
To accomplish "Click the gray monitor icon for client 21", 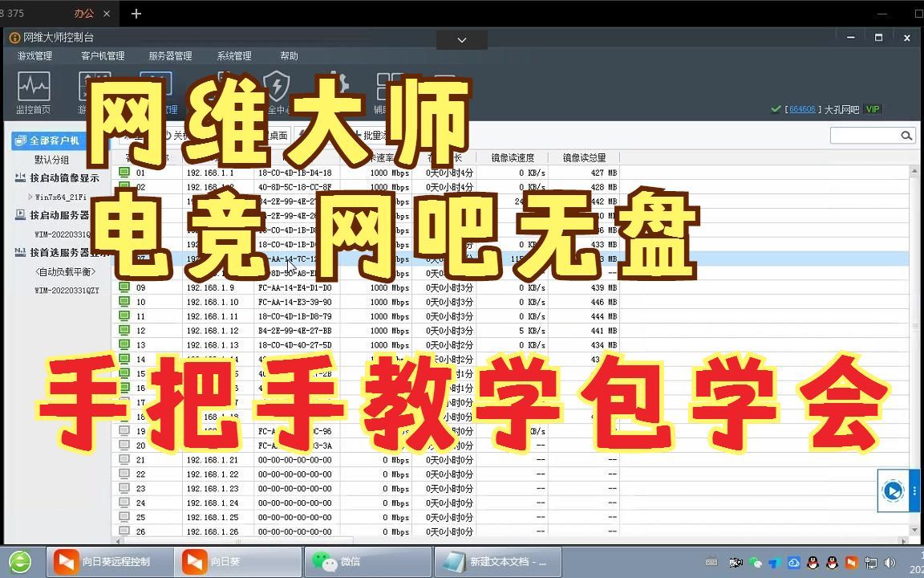I will click(124, 459).
